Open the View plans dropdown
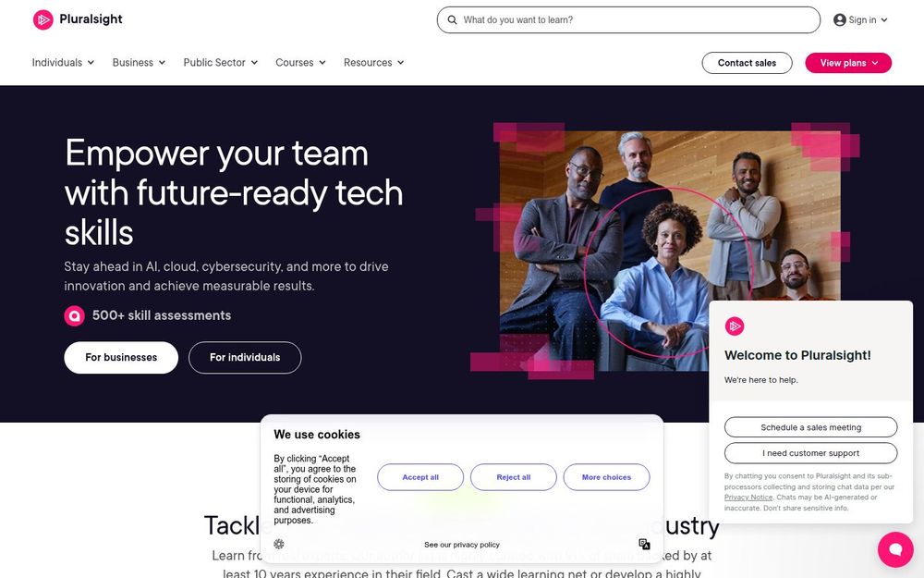This screenshot has width=924, height=578. pyautogui.click(x=848, y=63)
